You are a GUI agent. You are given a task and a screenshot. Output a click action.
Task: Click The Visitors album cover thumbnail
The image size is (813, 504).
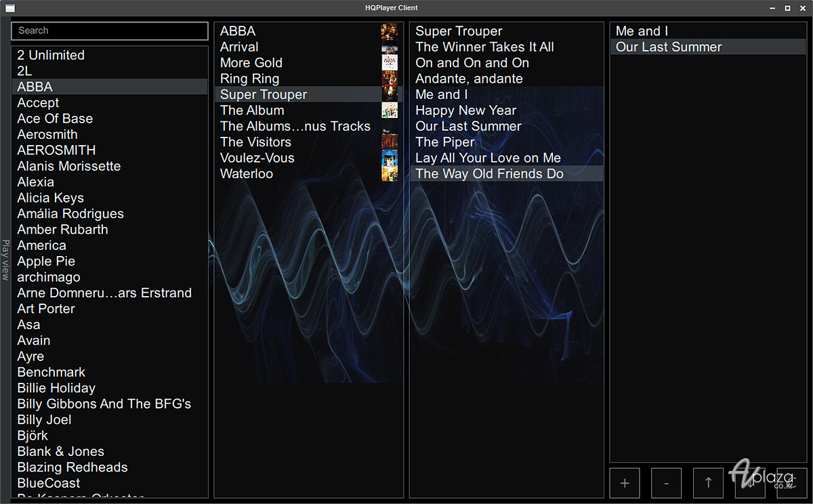pos(390,142)
